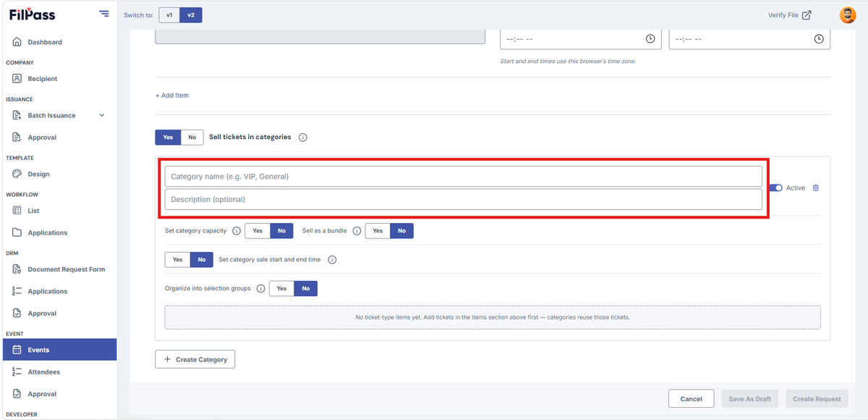
Task: Click the Events calendar icon
Action: 17,350
